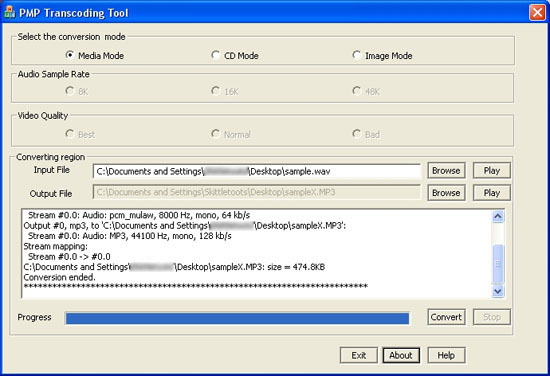
Task: Click the conversion progress bar
Action: click(237, 318)
